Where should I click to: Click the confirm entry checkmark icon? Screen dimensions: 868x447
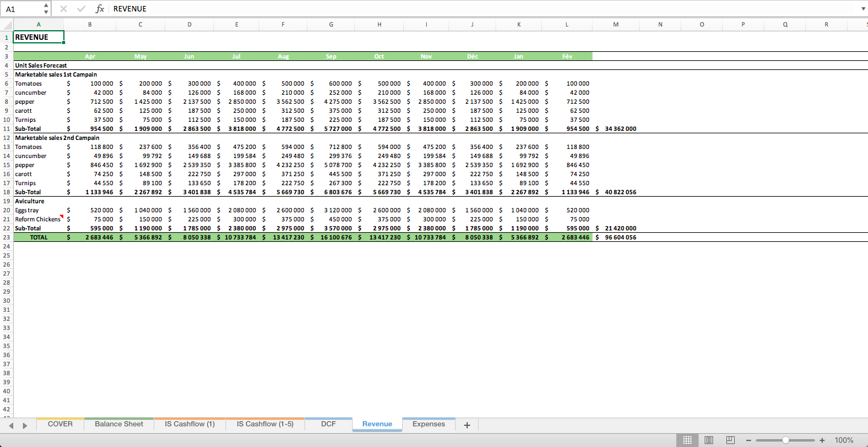click(81, 9)
